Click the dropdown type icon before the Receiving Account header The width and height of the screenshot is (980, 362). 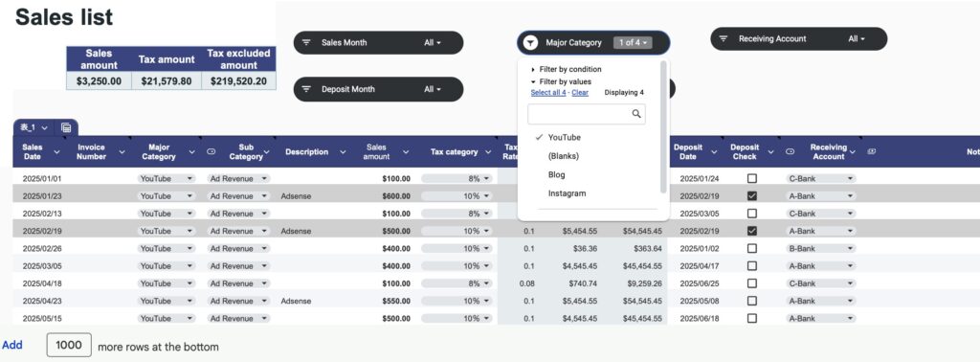pyautogui.click(x=790, y=152)
